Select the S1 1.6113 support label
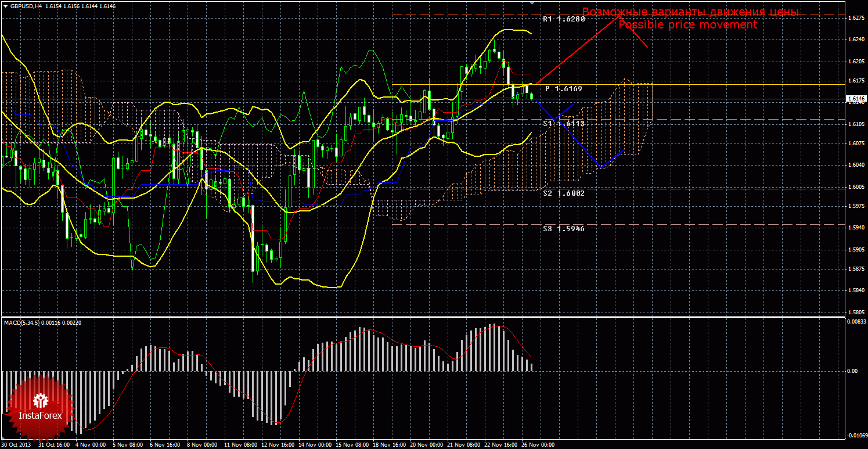Screen dimensions: 868x449 point(563,124)
